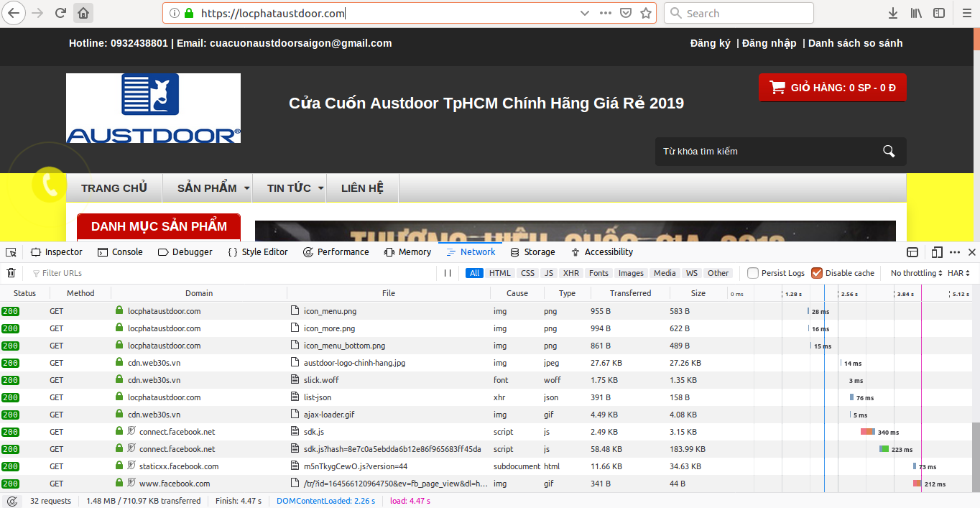Switch to the Console tab
980x508 pixels.
(x=120, y=252)
